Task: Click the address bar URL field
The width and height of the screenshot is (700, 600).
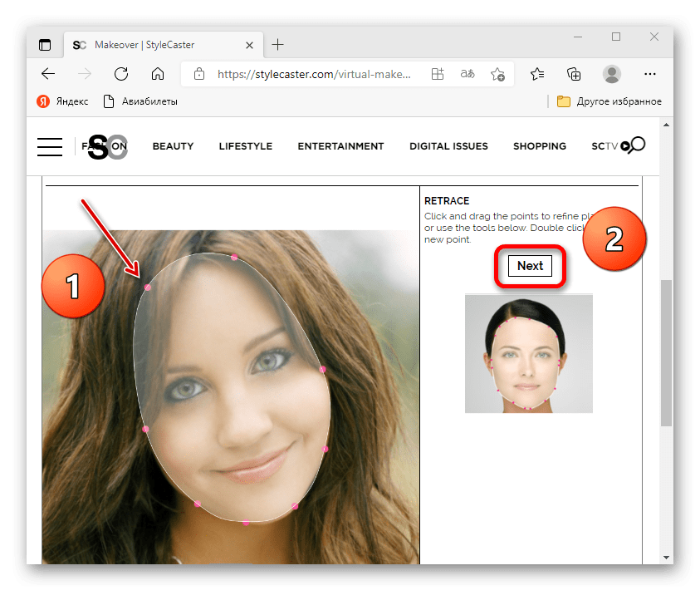Action: 313,74
